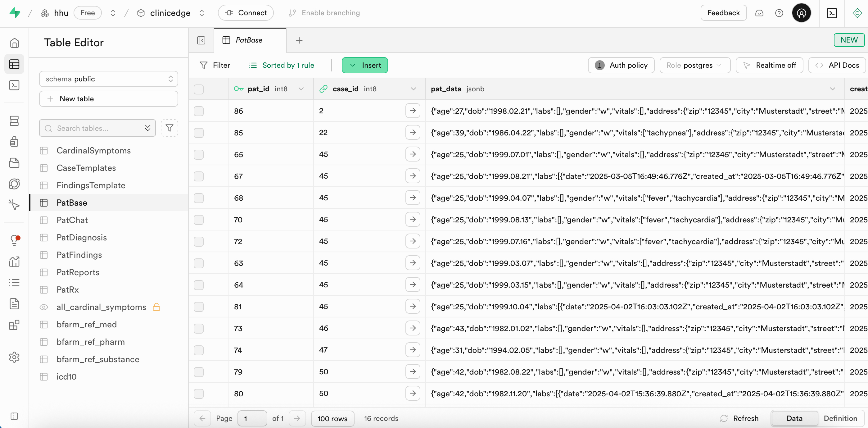This screenshot has height=428, width=868.
Task: Open the user profile avatar
Action: pyautogui.click(x=801, y=13)
